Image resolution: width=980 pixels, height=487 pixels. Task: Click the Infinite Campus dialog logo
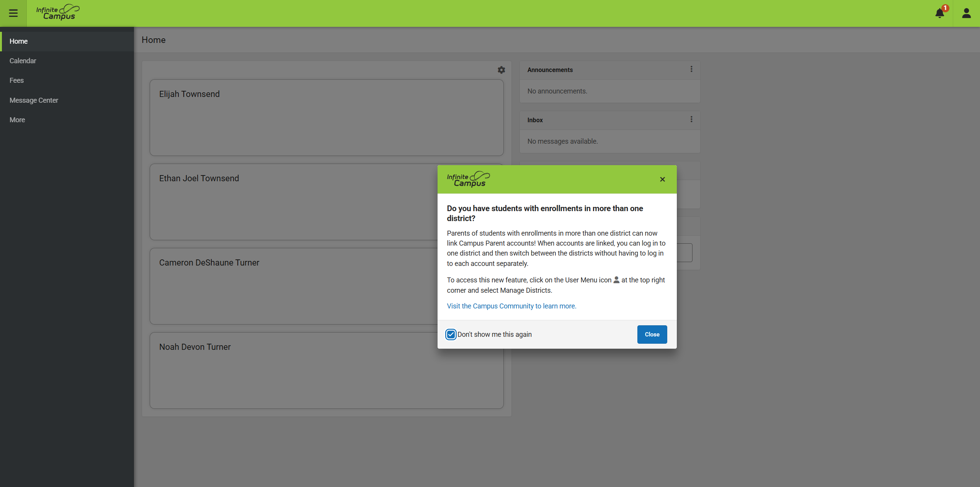point(468,179)
